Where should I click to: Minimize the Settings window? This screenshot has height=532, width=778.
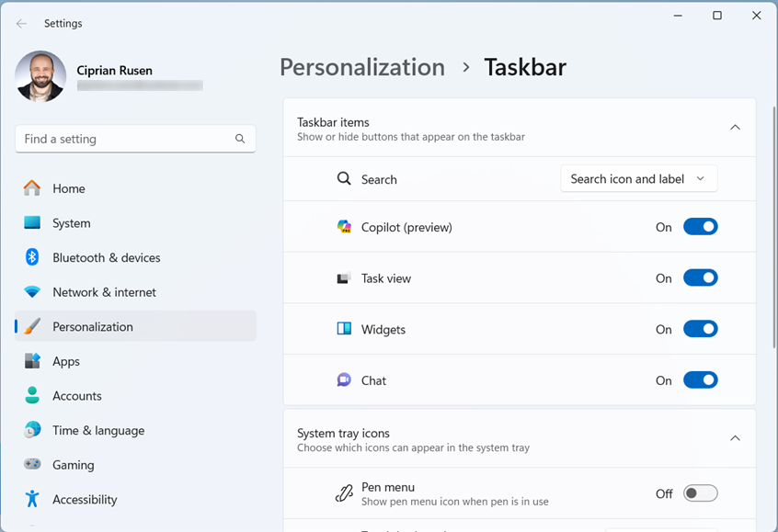678,16
